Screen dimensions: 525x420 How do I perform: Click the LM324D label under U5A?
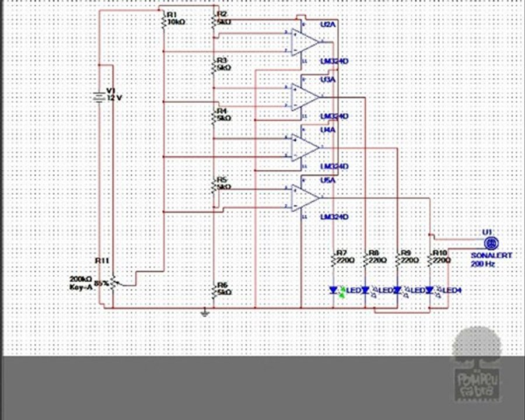coord(334,217)
